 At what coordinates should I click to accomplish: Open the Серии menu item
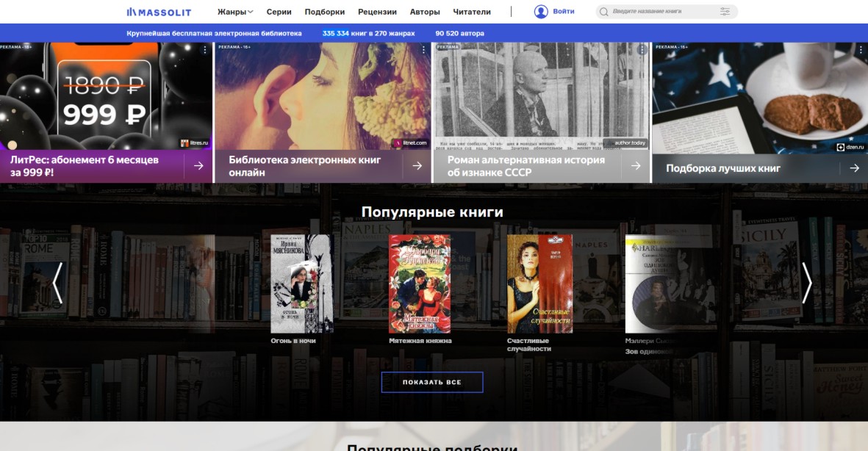coord(279,12)
